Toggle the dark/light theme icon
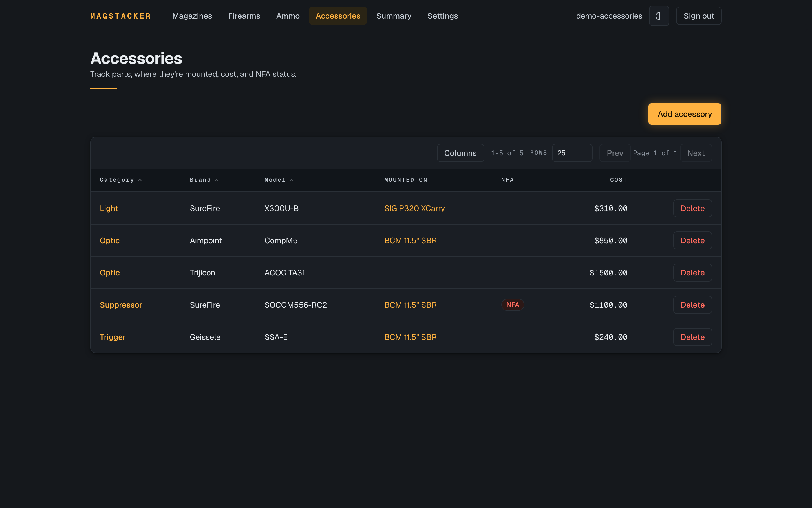 659,16
